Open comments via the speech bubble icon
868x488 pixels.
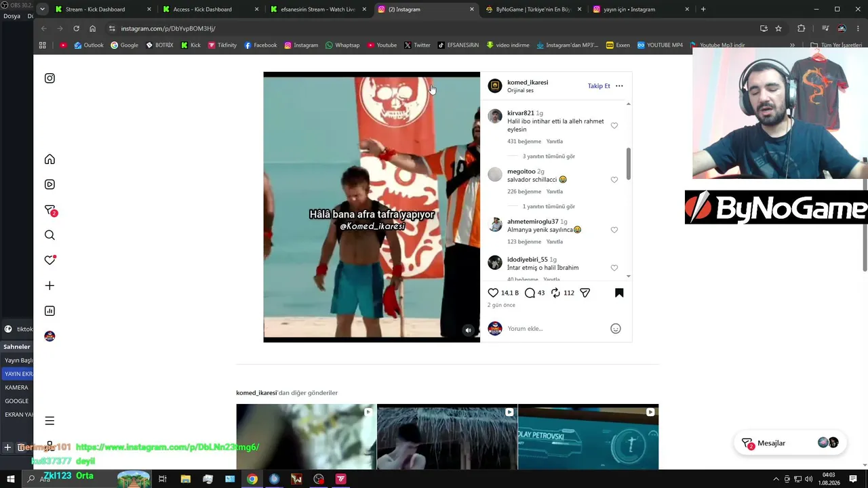(530, 293)
